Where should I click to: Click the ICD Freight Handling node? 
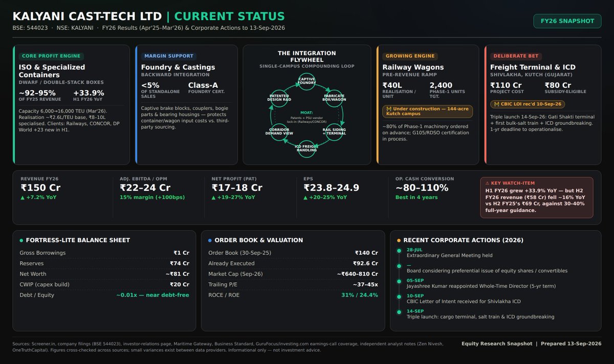click(306, 148)
